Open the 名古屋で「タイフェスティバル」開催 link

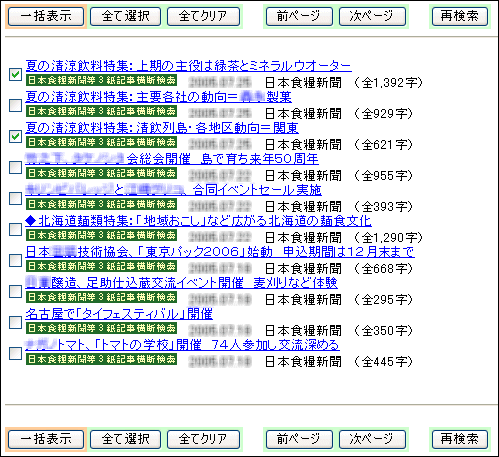point(119,314)
